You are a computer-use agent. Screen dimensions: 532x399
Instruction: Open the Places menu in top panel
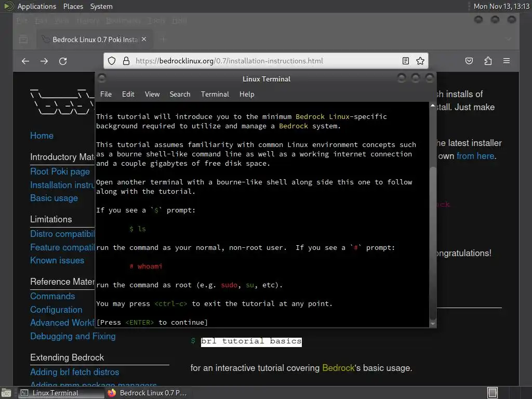(73, 6)
